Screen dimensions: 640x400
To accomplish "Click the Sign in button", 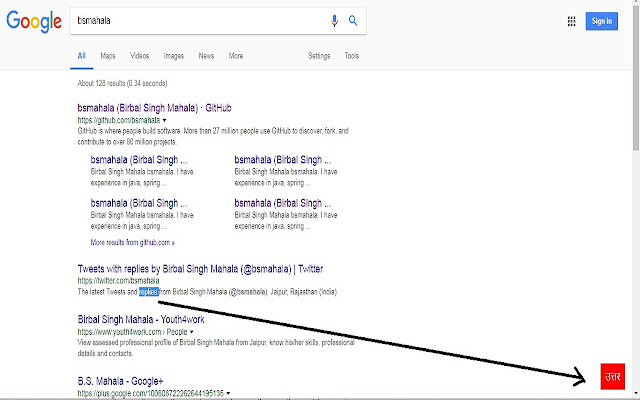I will coord(602,21).
